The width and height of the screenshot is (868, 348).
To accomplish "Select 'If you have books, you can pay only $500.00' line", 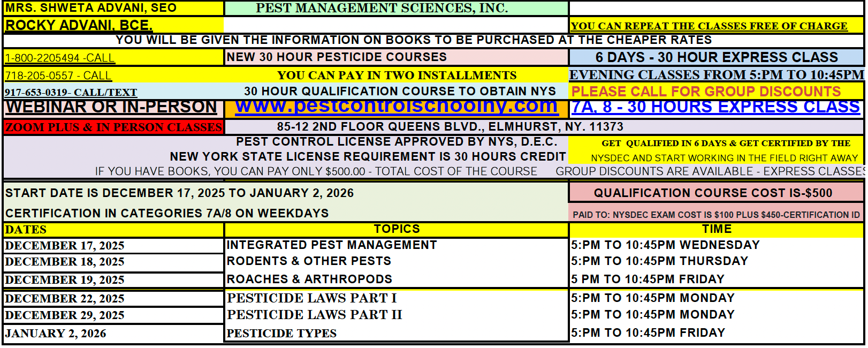I will pos(316,171).
